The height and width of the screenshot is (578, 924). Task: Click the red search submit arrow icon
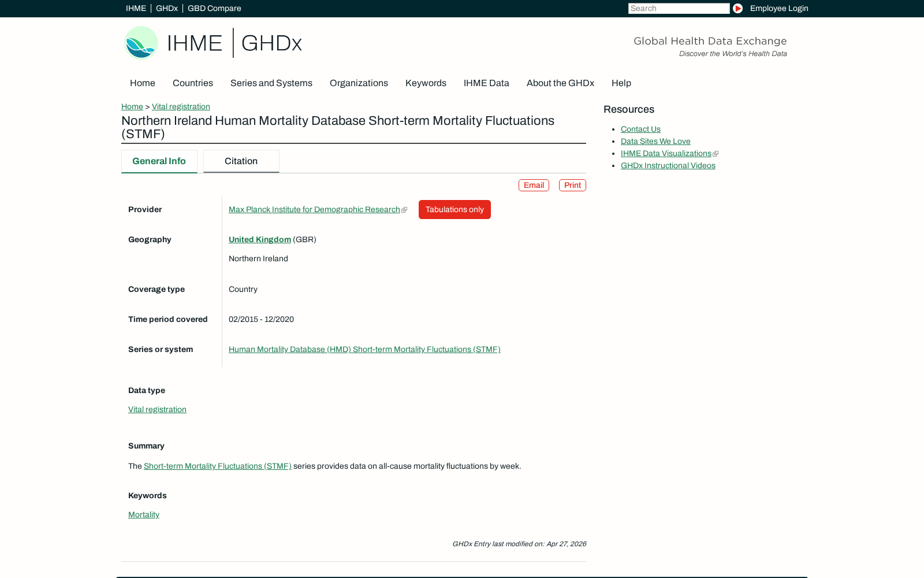coord(737,8)
